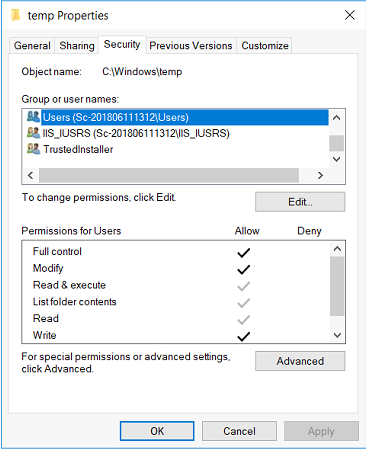Click up arrow of permissions list scrollbar
This screenshot has width=366, height=450.
[337, 249]
